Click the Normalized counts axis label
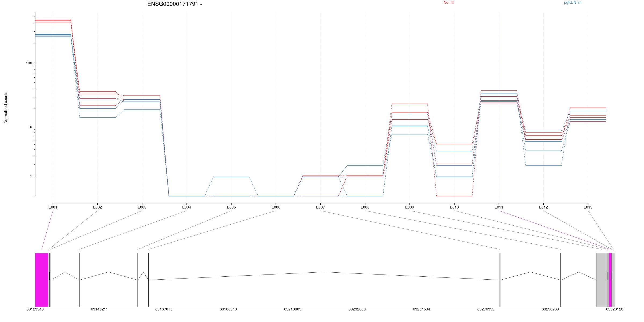Image resolution: width=644 pixels, height=322 pixels. pyautogui.click(x=6, y=108)
